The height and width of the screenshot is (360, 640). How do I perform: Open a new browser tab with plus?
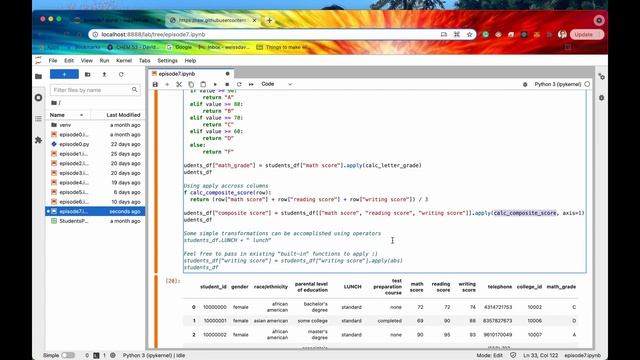click(x=269, y=20)
